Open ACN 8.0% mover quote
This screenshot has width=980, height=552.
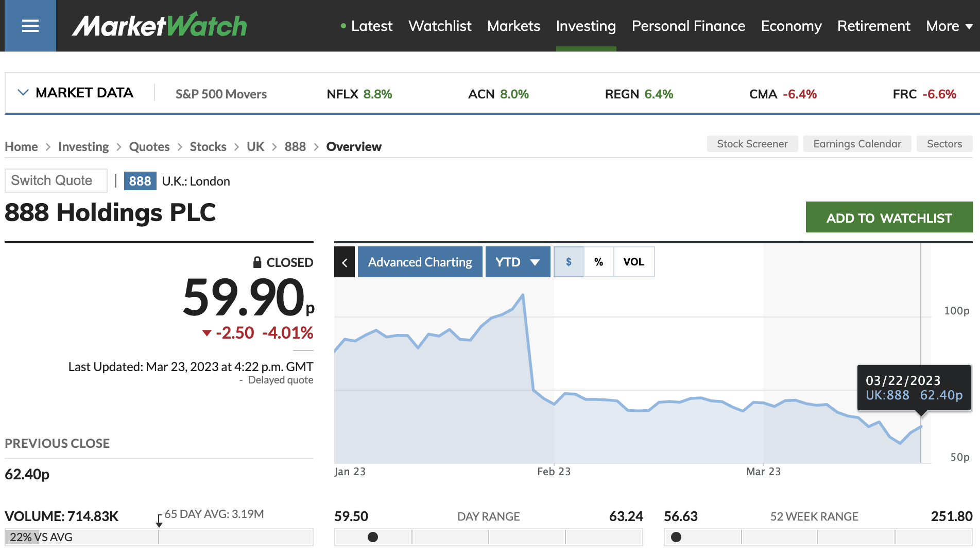(498, 94)
